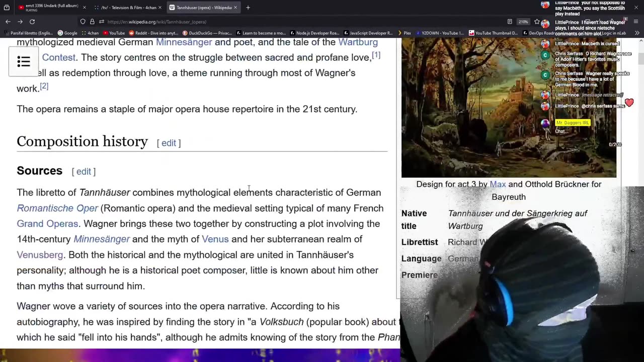This screenshot has width=644, height=362.
Task: Bookmark this page with the star icon
Action: tap(537, 22)
